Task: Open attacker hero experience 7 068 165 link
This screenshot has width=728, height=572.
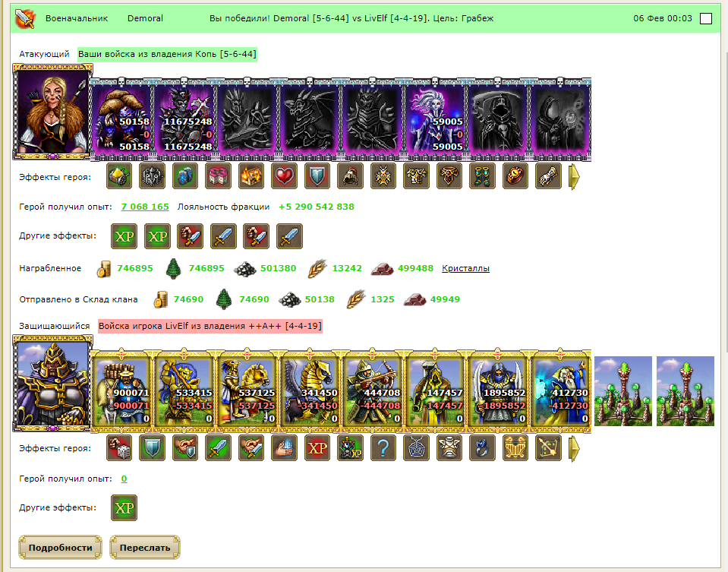Action: tap(145, 207)
